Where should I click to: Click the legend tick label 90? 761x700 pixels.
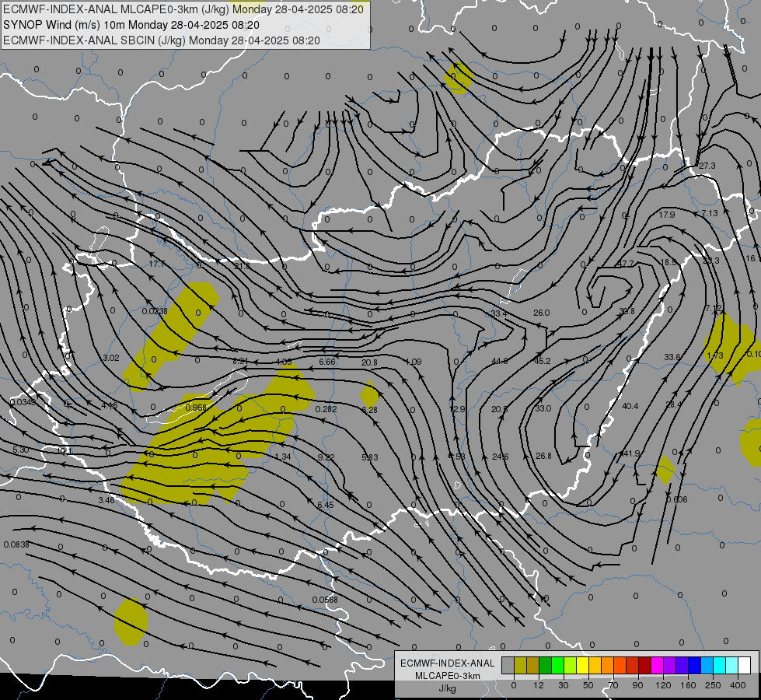[x=637, y=685]
